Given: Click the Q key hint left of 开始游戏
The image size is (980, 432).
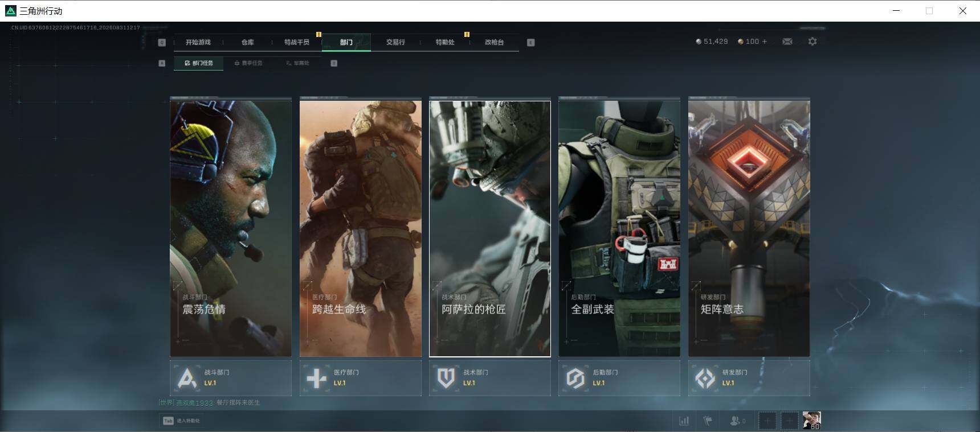Looking at the screenshot, I should tap(162, 42).
